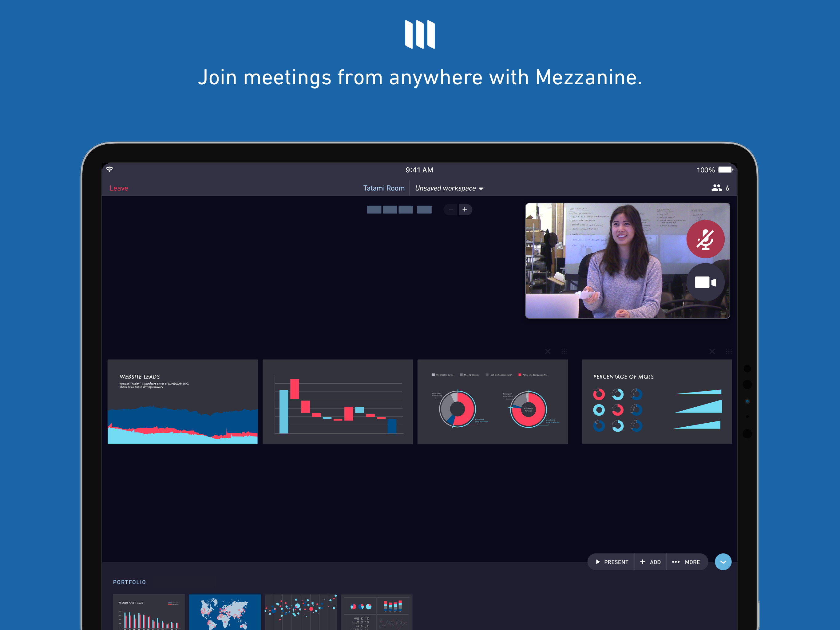Toggle the camera with the video button
This screenshot has width=840, height=630.
pyautogui.click(x=705, y=282)
